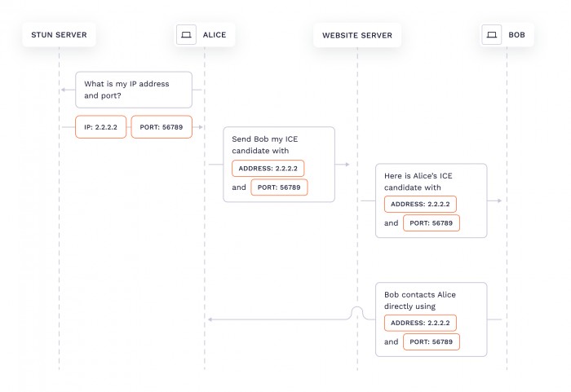The height and width of the screenshot is (392, 571).
Task: Select the WEBSITE SERVER header label
Action: tap(357, 35)
